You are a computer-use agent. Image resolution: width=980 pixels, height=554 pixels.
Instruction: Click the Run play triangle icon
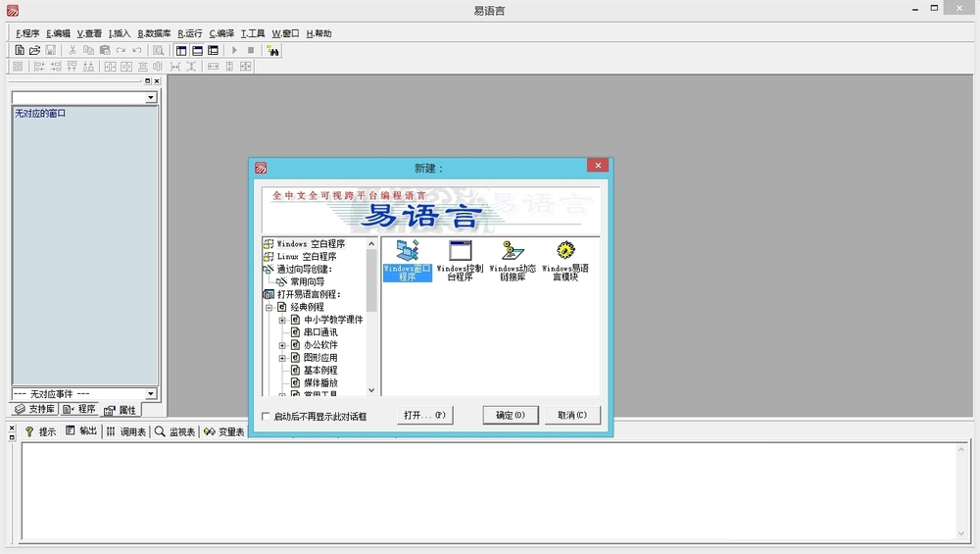pos(234,50)
